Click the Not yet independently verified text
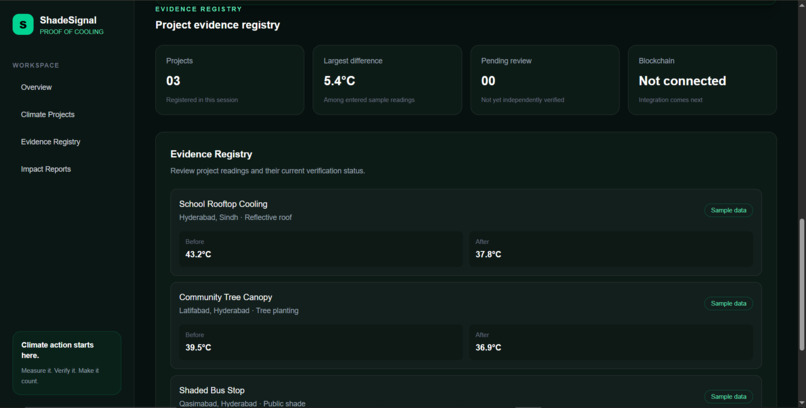 coord(522,100)
